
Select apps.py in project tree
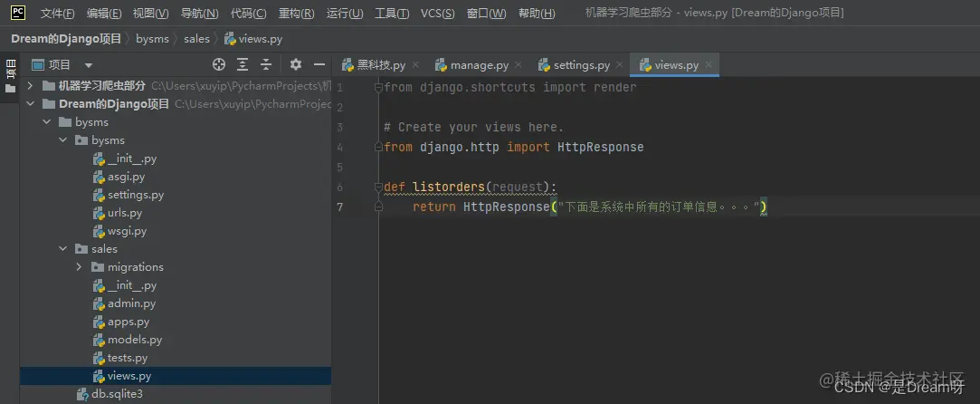(176, 322)
